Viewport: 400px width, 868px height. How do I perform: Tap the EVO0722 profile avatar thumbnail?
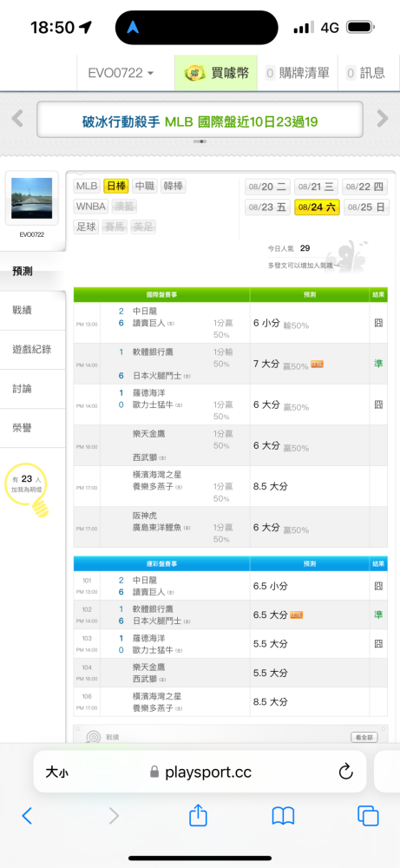click(x=31, y=198)
